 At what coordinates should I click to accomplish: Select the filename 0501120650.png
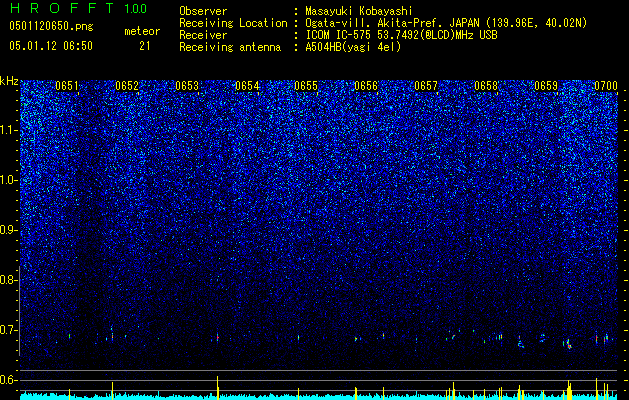[x=51, y=27]
